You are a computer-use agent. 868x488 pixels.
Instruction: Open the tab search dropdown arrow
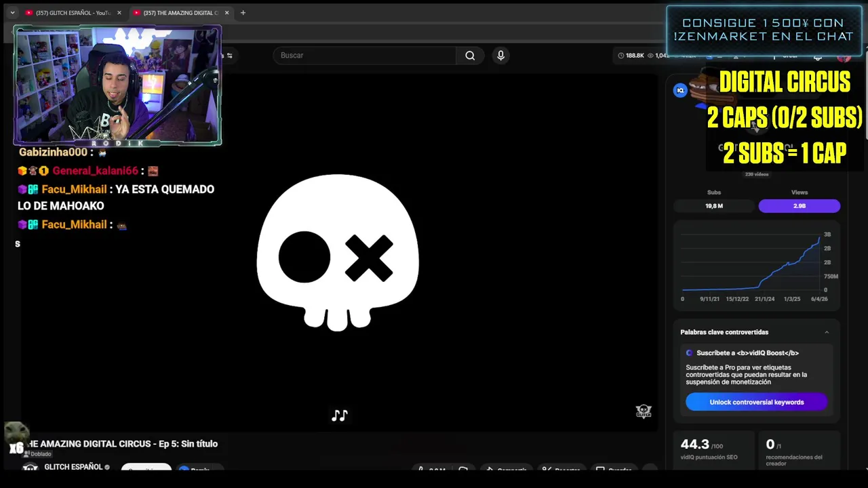[x=12, y=13]
